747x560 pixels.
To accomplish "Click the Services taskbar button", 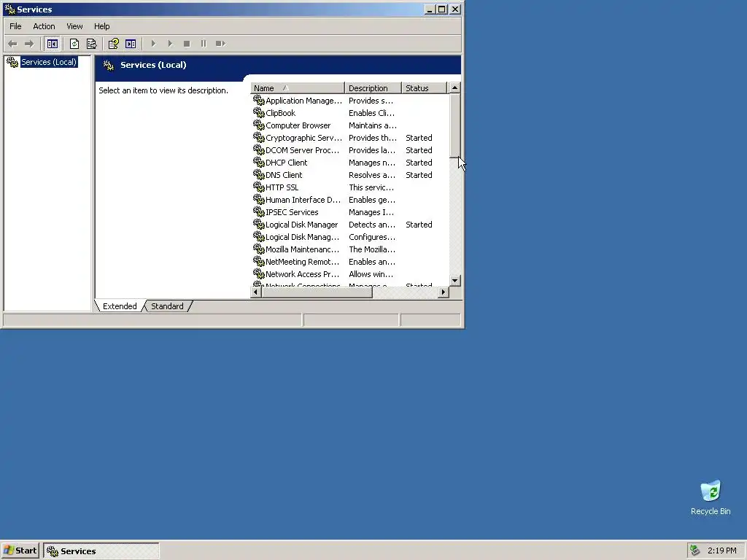I will [101, 551].
